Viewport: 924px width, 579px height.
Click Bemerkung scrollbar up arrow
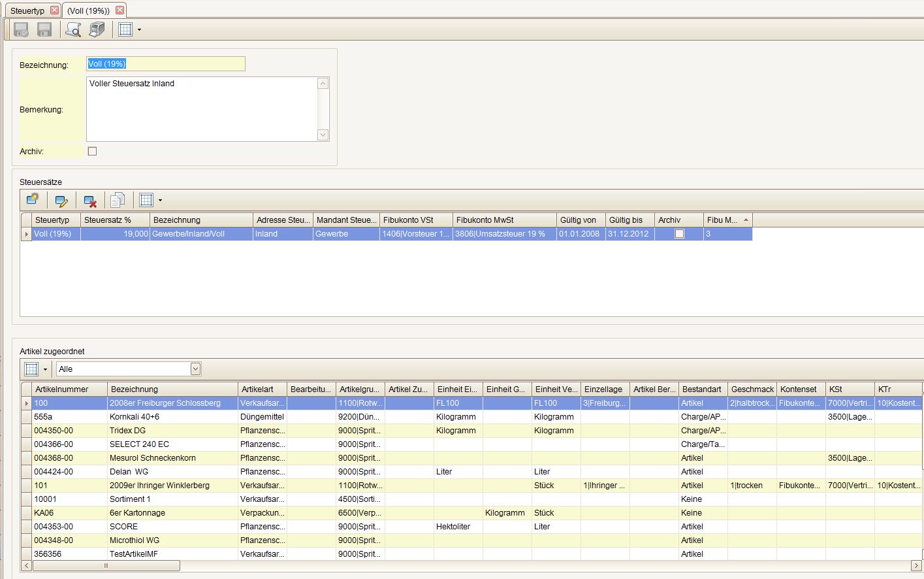coord(323,83)
